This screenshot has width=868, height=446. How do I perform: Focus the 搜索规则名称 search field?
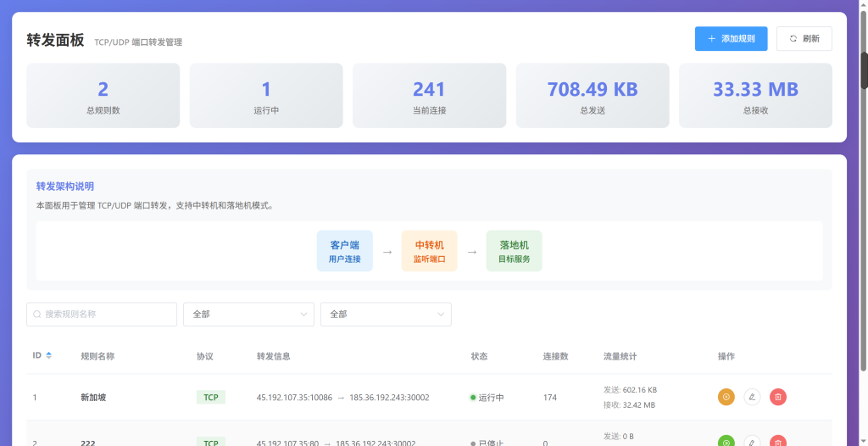102,314
